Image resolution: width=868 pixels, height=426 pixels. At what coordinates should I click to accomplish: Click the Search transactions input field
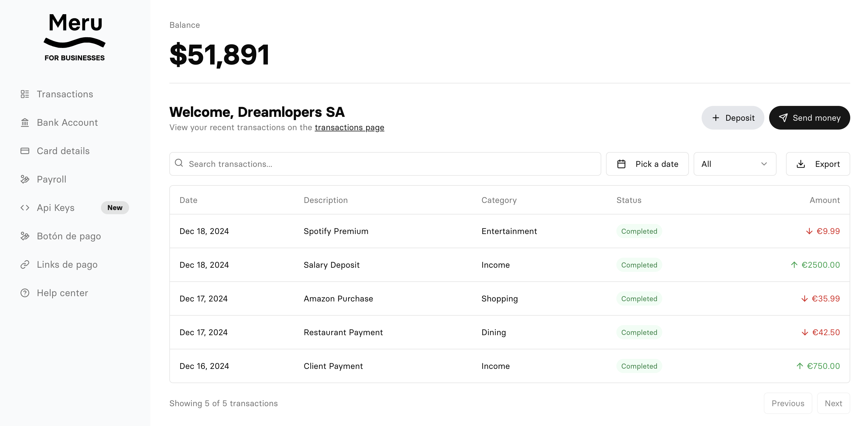click(385, 164)
